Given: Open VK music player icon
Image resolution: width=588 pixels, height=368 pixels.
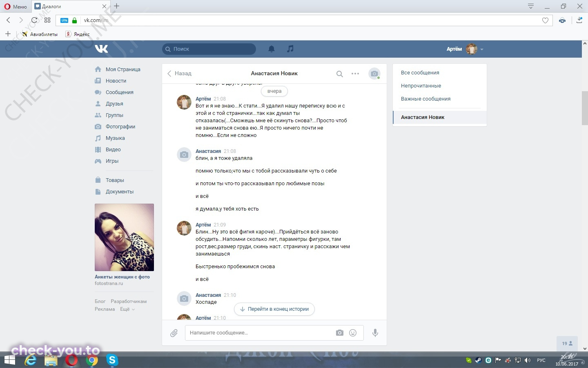Looking at the screenshot, I should pos(290,49).
